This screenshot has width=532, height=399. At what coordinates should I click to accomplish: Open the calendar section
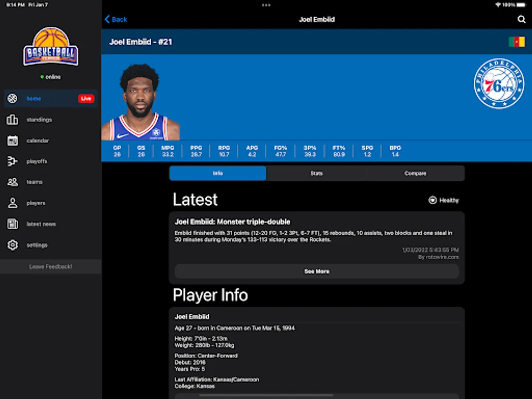click(x=12, y=141)
